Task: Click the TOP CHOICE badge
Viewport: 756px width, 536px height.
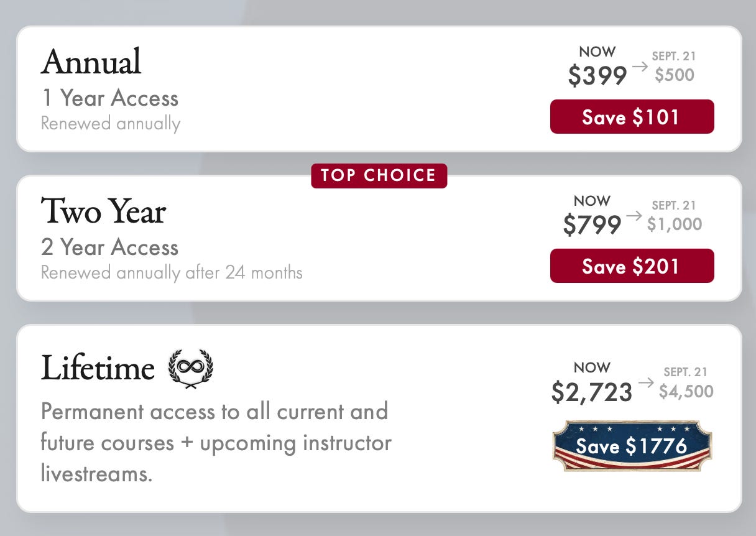Action: pos(379,175)
